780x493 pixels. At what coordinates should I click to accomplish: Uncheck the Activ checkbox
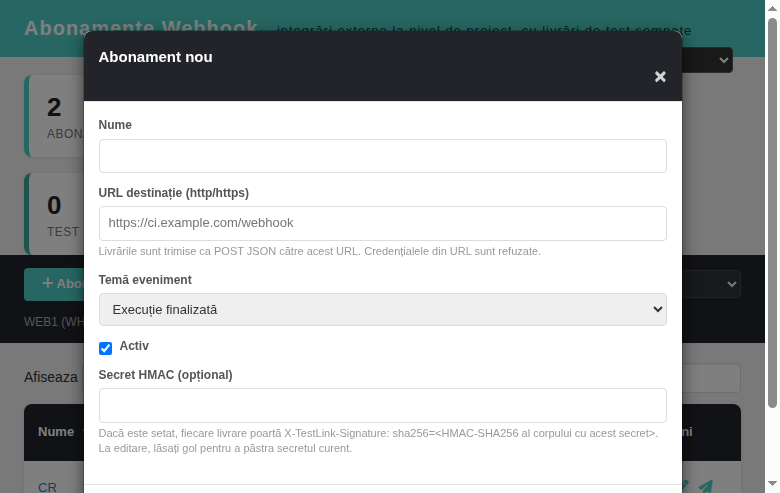pos(105,348)
